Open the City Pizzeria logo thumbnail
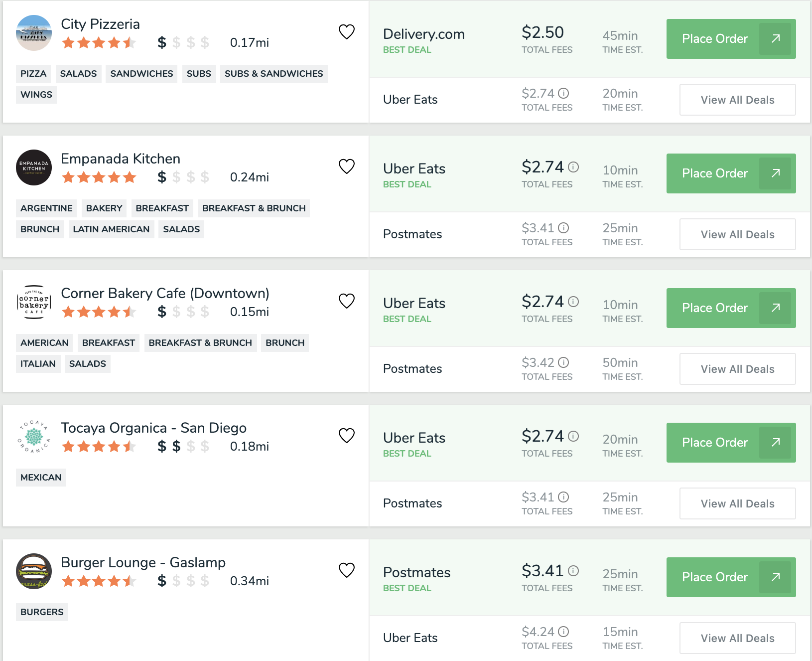Screen dimensions: 812x661 coord(34,33)
